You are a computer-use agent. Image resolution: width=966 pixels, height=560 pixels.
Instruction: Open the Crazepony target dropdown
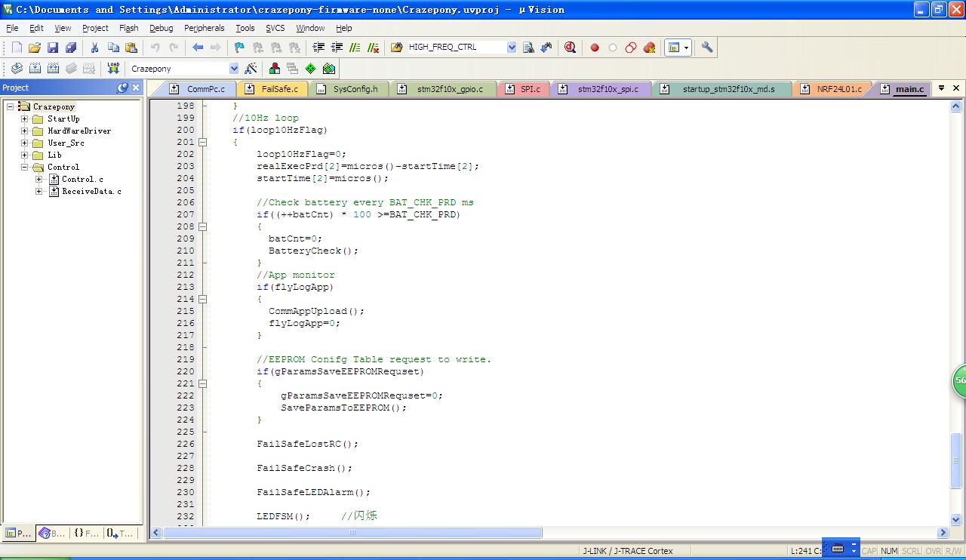tap(234, 69)
